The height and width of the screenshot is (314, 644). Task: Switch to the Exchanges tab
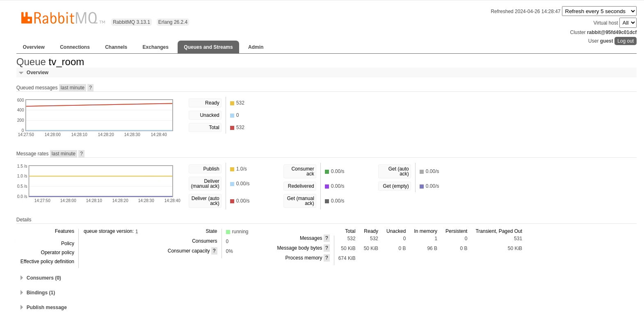(155, 47)
